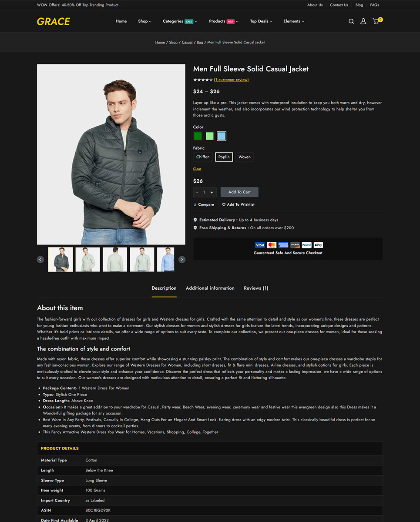The image size is (420, 522).
Task: Click the GRACE logo
Action: point(53,21)
